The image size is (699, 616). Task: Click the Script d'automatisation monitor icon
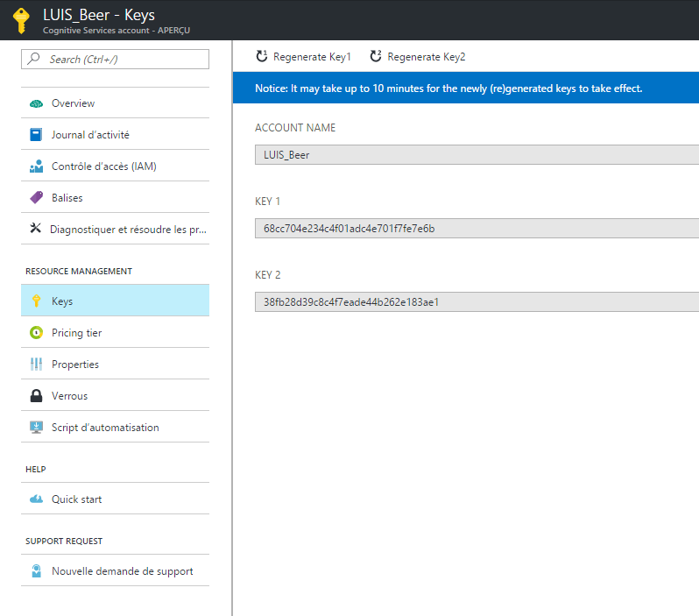coord(36,428)
